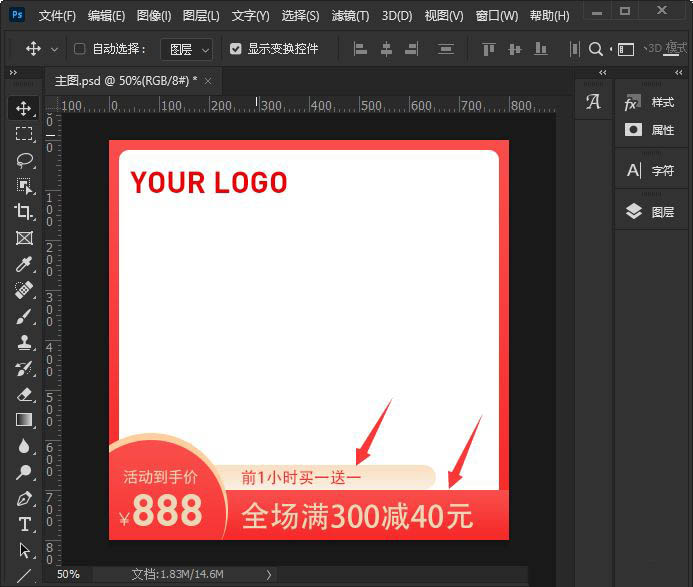Close the 主图.psd document tab

pos(209,80)
